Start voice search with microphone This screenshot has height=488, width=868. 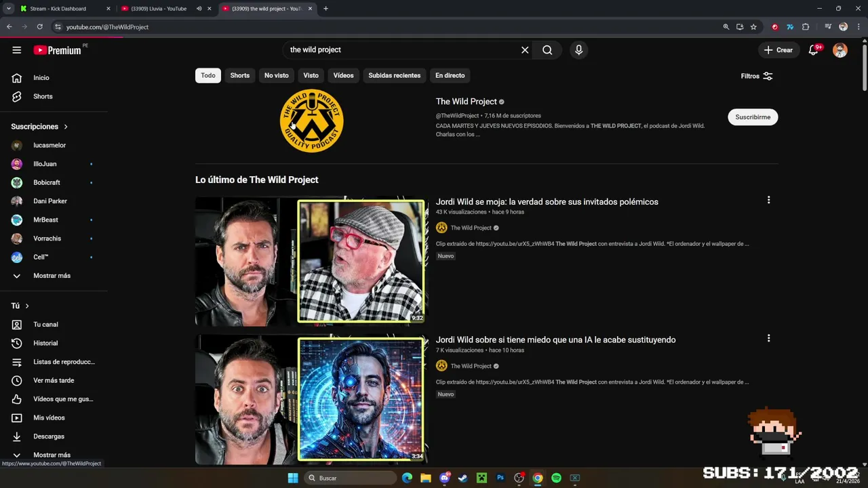coord(578,49)
